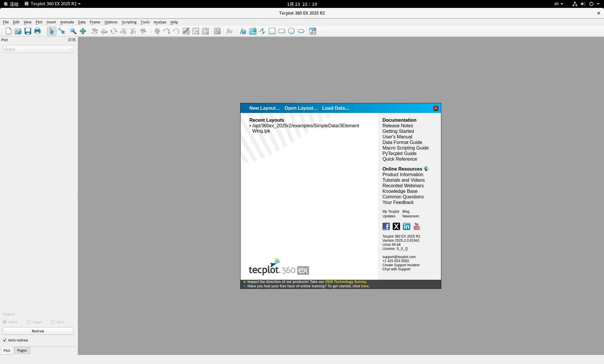Choose the circle shape tool
This screenshot has height=364, width=604.
point(291,31)
